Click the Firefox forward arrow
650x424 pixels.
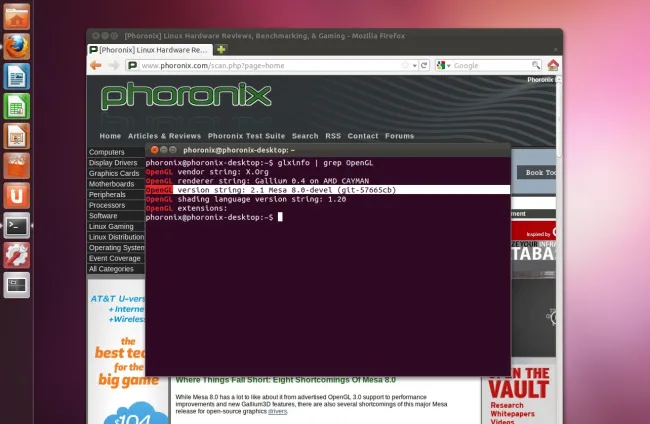point(113,65)
